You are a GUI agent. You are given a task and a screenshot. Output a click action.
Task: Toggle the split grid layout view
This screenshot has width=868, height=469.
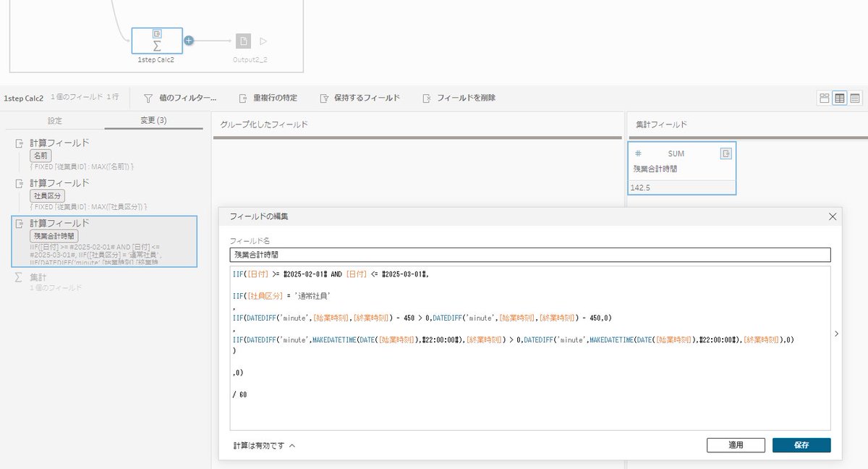838,97
